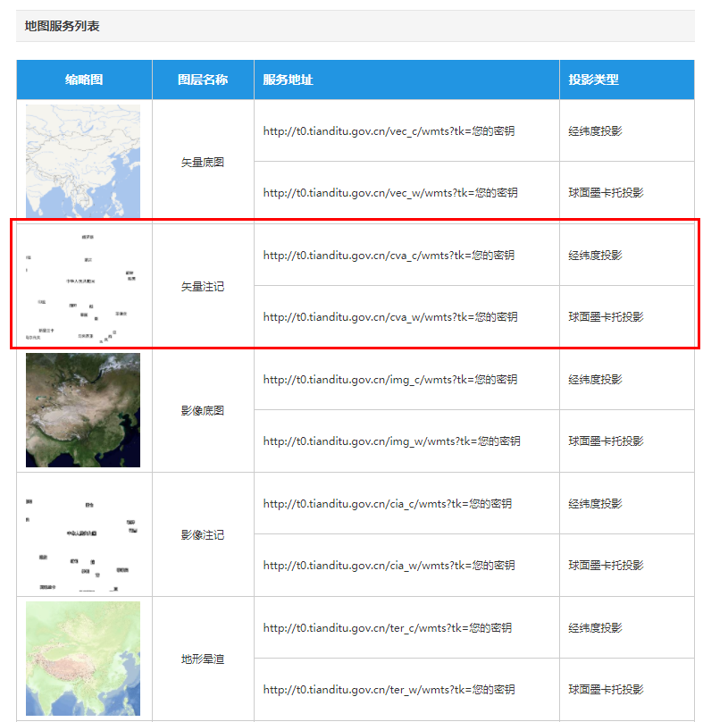
Task: Click the 矢量底图 map thumbnail
Action: pos(83,161)
